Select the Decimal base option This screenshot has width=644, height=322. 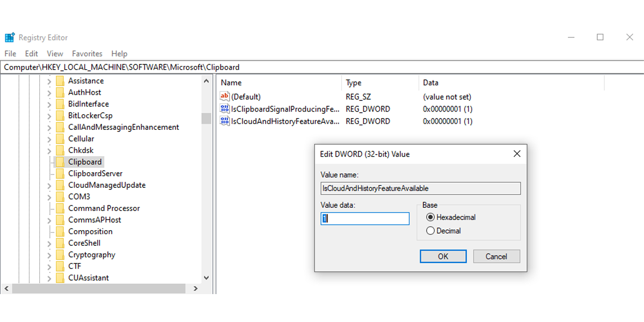430,231
